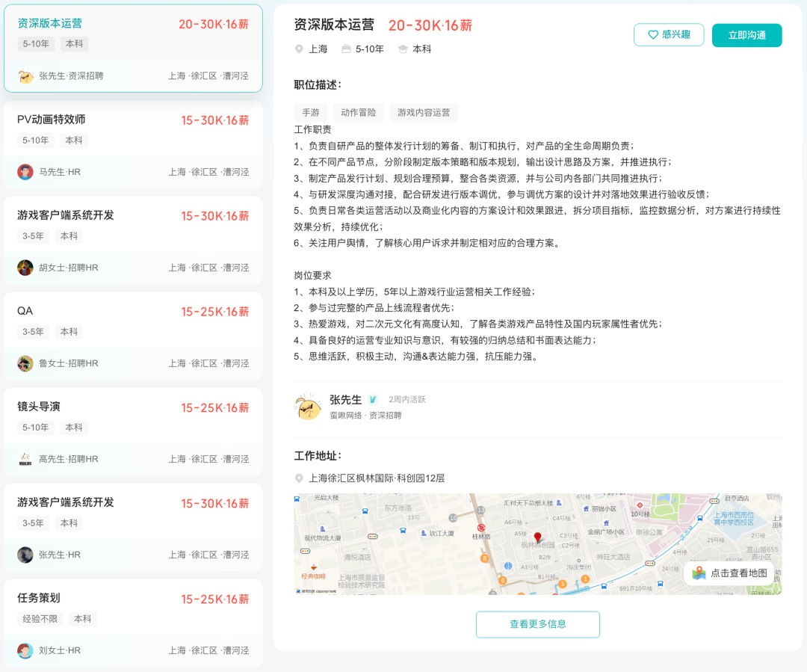
Task: Select the 资深版本运营 job card title
Action: pos(49,23)
